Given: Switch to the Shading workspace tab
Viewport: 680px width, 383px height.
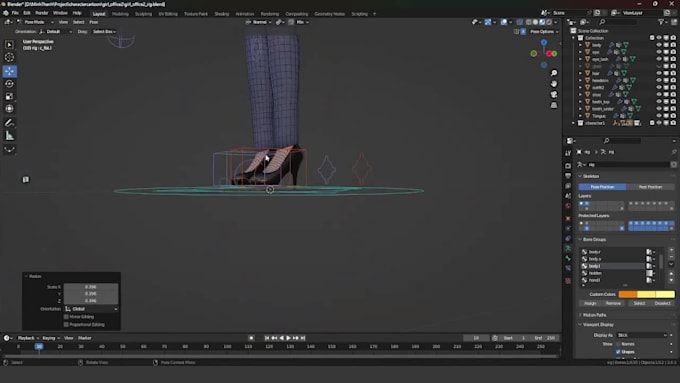Looking at the screenshot, I should [221, 14].
